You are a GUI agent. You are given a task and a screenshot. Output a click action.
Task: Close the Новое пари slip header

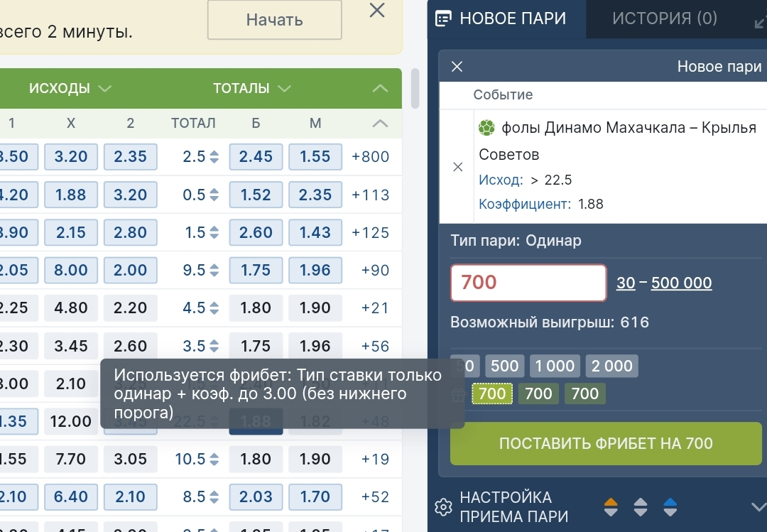pos(457,66)
